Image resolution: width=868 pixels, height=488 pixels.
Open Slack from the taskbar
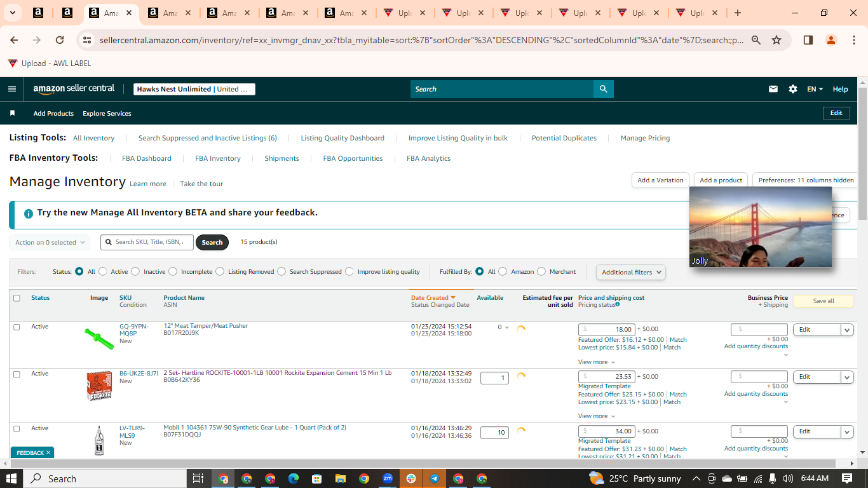[411, 478]
